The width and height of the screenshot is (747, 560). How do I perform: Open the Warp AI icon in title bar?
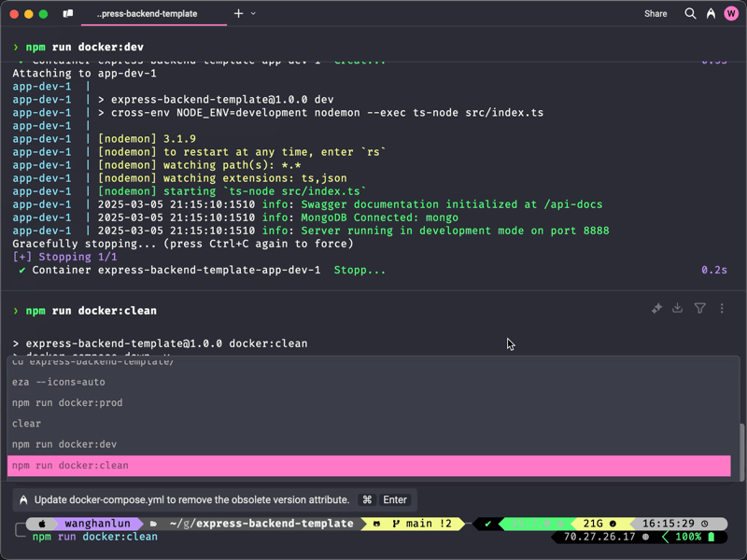(711, 13)
